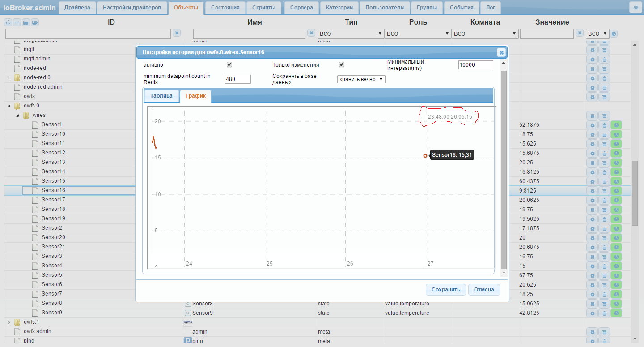
Task: Delete the node-red.0 object
Action: (604, 77)
